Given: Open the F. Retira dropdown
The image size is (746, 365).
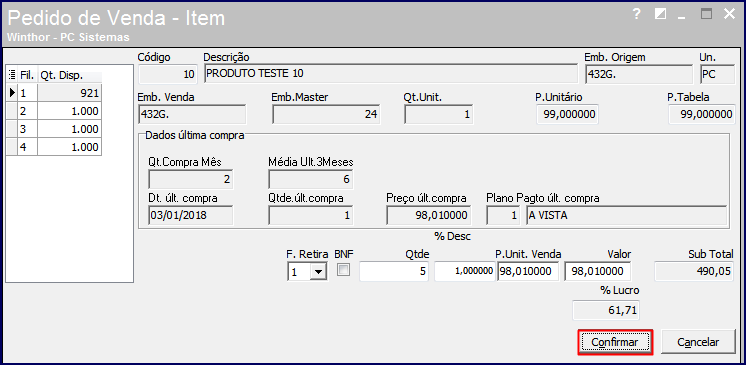Looking at the screenshot, I should tap(318, 272).
